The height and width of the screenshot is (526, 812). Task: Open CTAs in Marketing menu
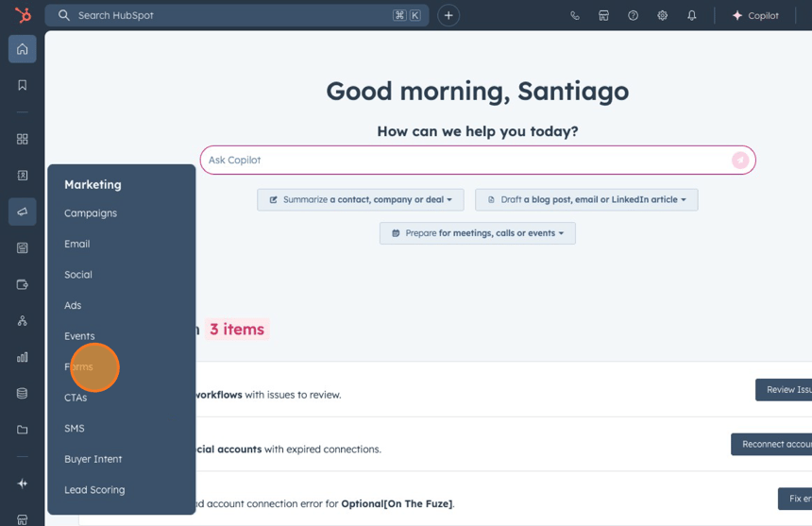point(76,399)
